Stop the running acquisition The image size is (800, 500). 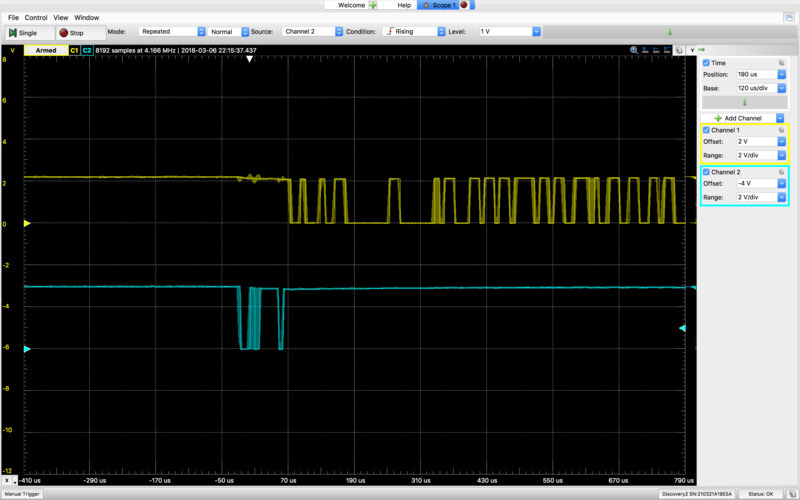[x=81, y=33]
